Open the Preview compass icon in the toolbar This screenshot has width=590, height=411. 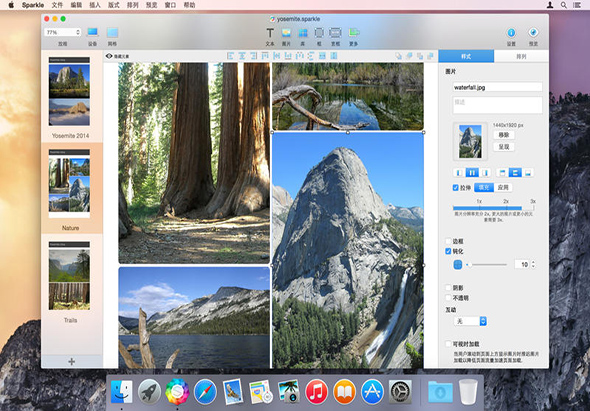tap(533, 33)
